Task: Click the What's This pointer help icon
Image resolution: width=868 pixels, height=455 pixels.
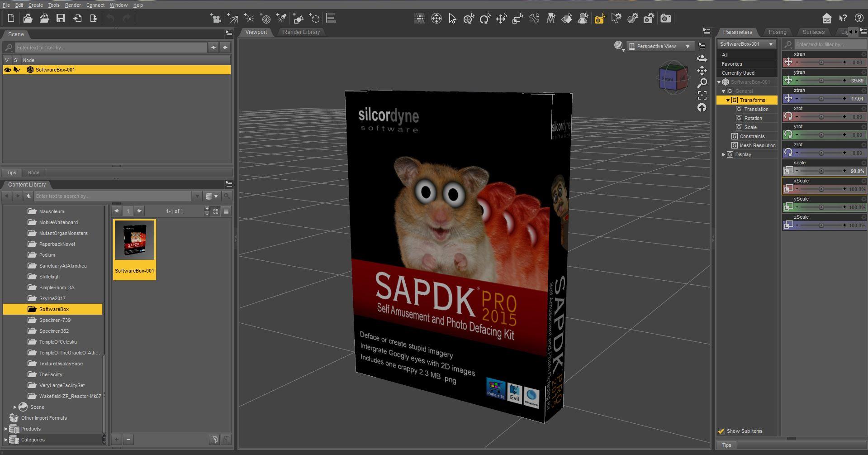Action: (843, 18)
